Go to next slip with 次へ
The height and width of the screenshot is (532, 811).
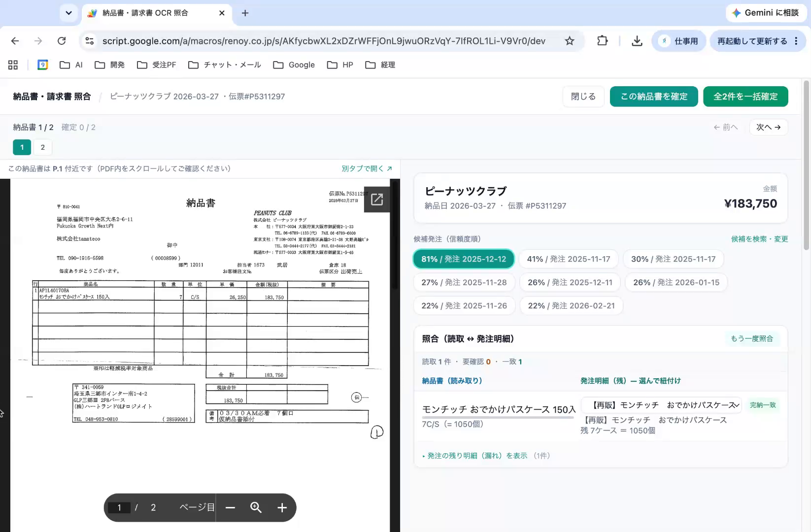click(769, 127)
